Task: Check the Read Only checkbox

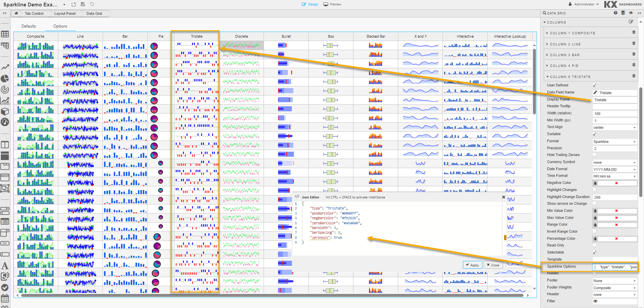Action: coord(594,245)
